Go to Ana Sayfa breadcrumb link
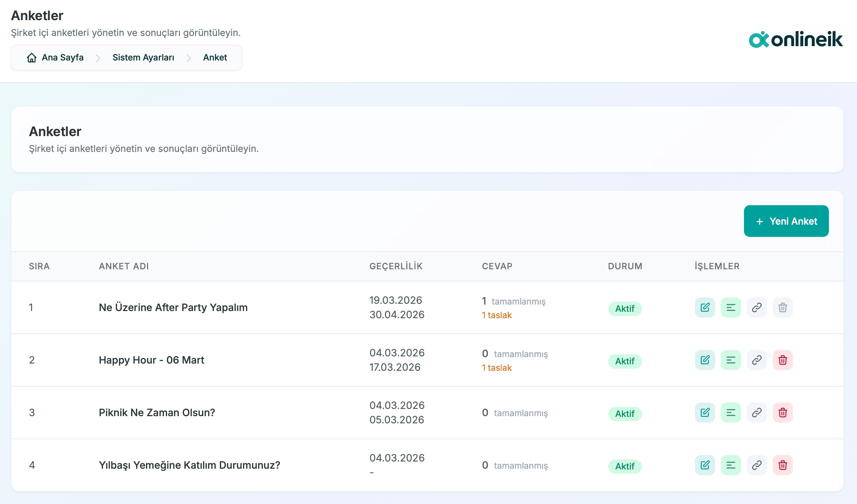 pyautogui.click(x=62, y=58)
